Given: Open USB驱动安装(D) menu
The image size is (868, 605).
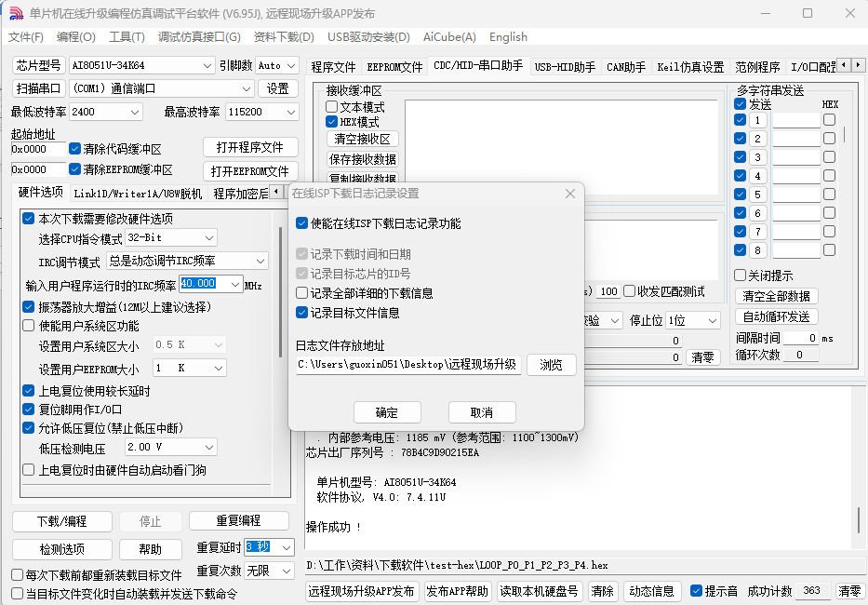Looking at the screenshot, I should 368,37.
